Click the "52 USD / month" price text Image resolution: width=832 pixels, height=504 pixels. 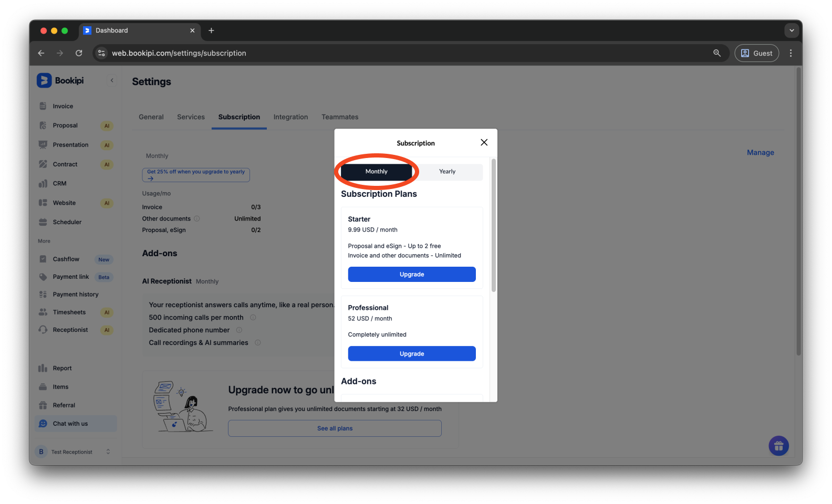point(370,319)
